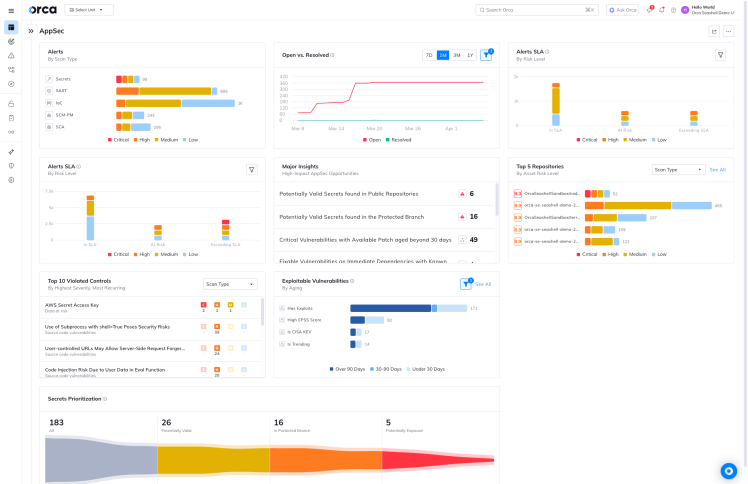Click the IaC scan type icon
Screen dimensions: 748x484
49,103
